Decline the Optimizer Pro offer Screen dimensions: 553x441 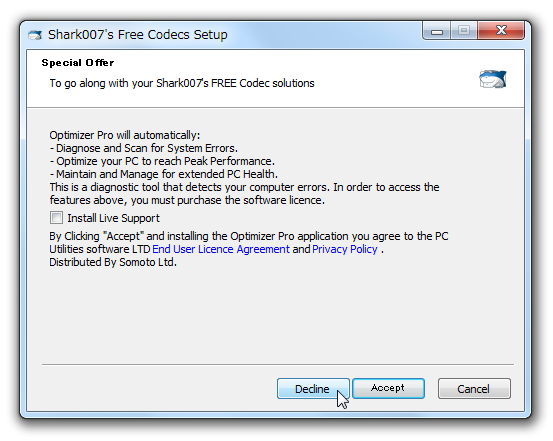313,389
